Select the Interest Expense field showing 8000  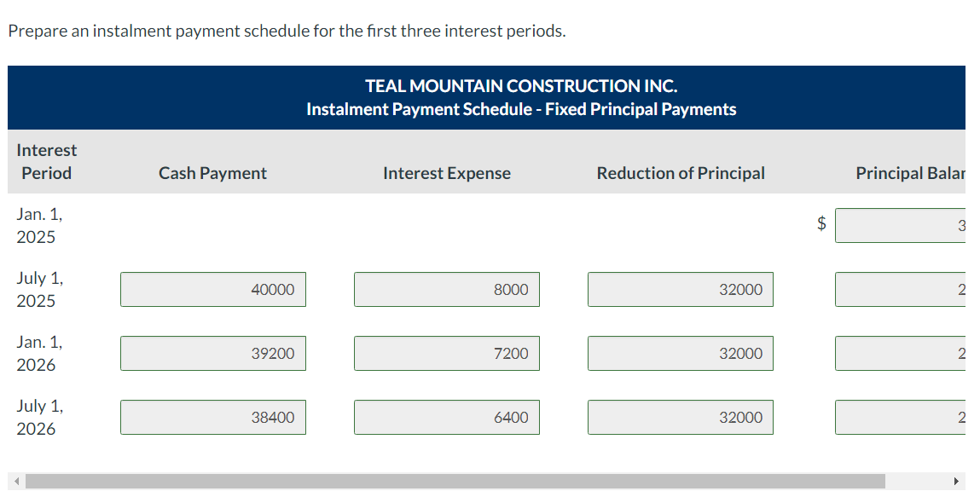pyautogui.click(x=446, y=289)
